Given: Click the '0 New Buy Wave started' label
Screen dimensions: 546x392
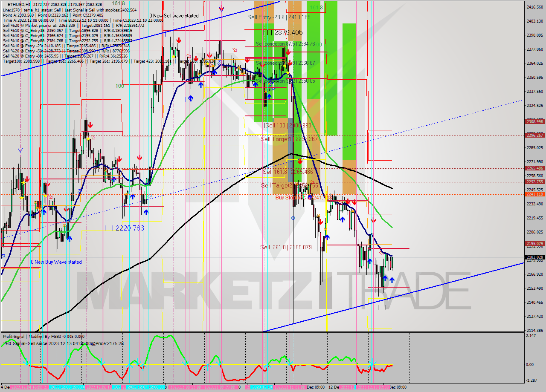Looking at the screenshot, I should tap(56, 262).
